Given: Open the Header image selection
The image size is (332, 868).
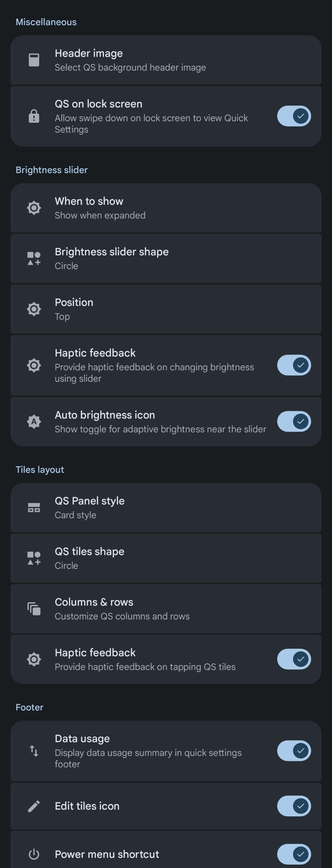Looking at the screenshot, I should (166, 60).
